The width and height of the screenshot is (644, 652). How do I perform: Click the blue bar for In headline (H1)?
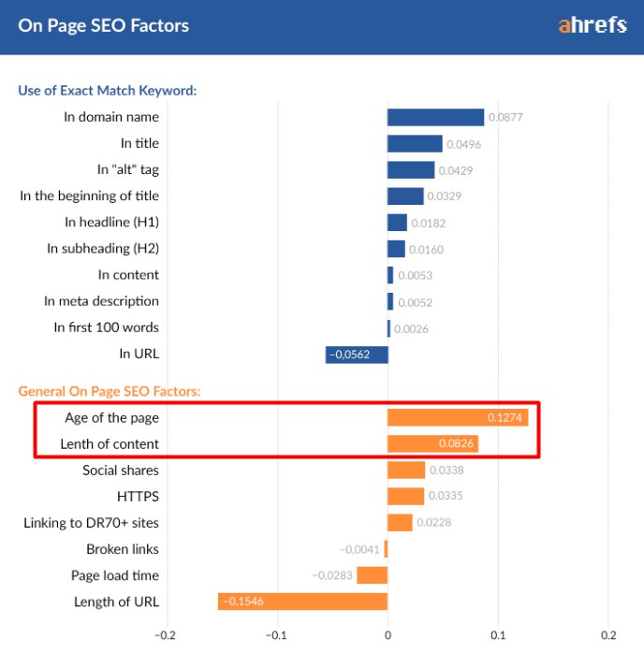(397, 223)
